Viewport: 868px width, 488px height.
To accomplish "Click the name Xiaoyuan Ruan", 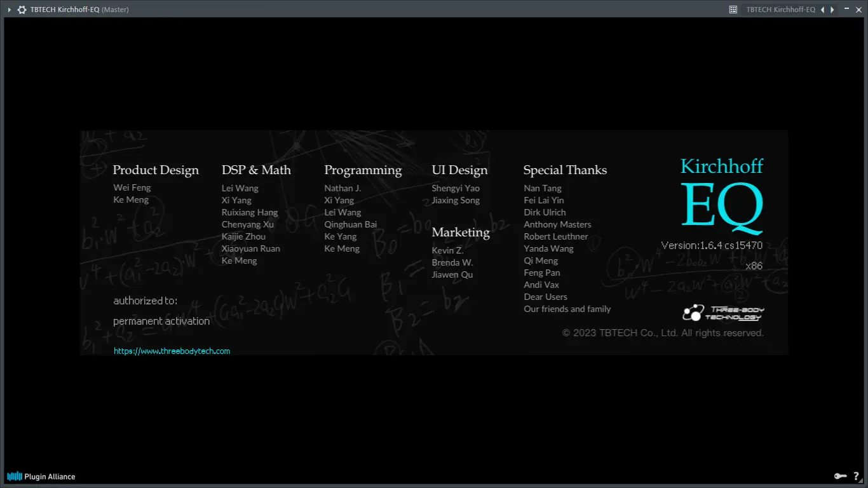I will coord(251,248).
